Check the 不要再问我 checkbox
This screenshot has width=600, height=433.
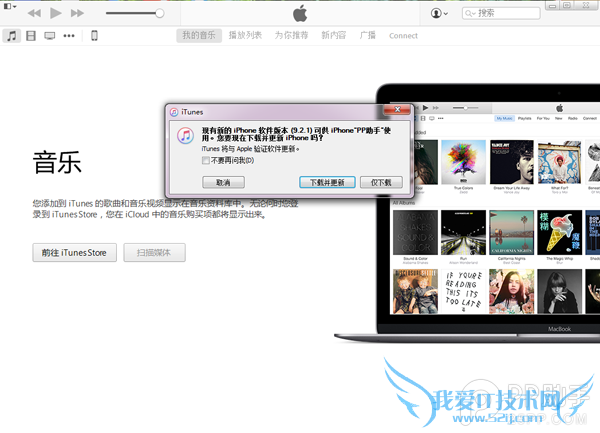(206, 160)
